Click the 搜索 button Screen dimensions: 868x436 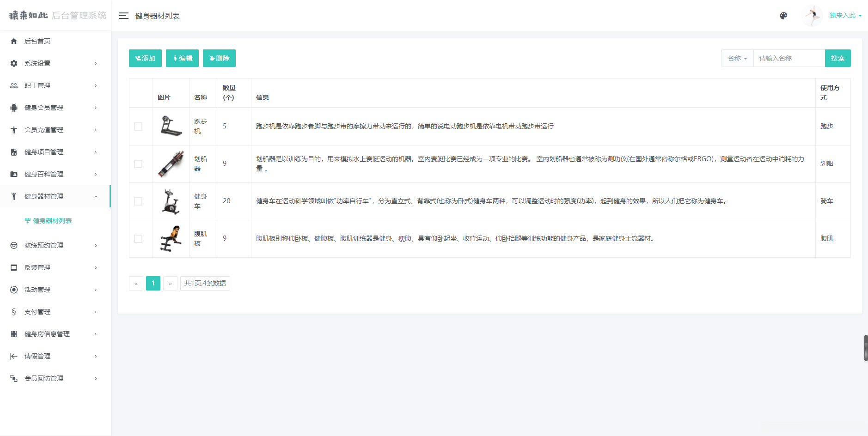[837, 58]
